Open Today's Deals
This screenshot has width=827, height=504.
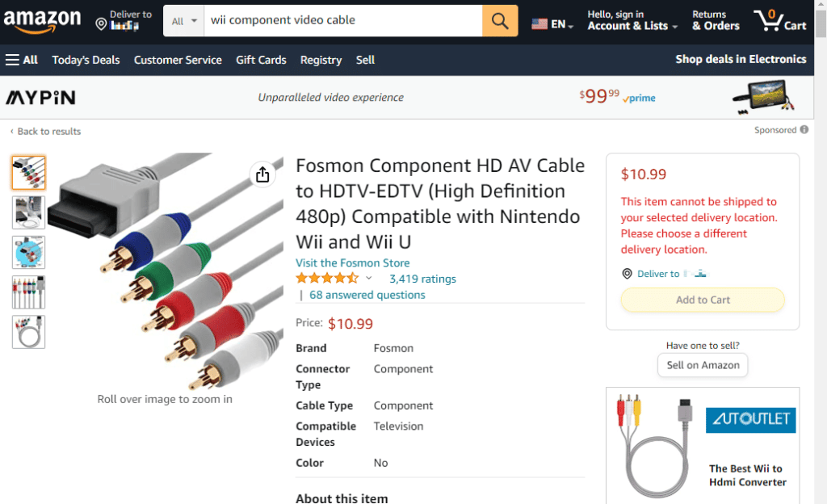coord(86,59)
